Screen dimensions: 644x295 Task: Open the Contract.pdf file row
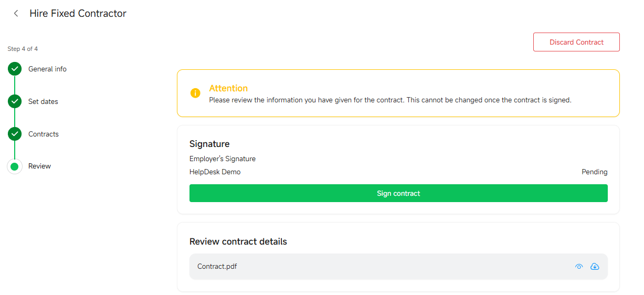coord(398,267)
